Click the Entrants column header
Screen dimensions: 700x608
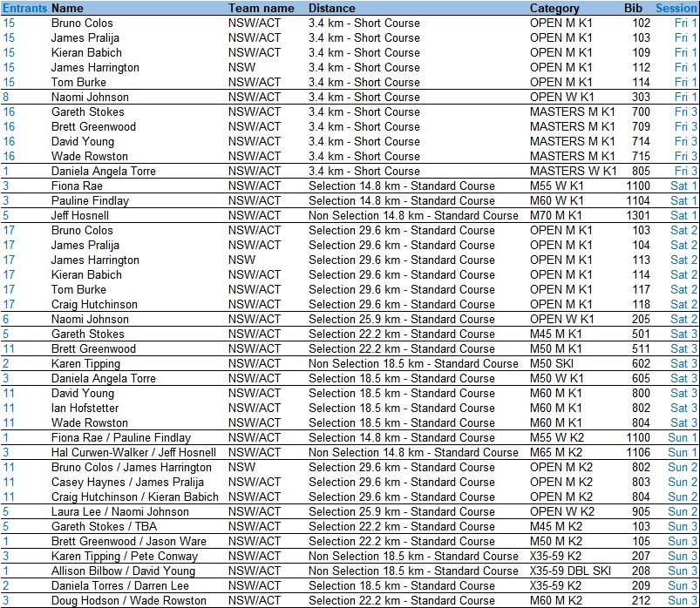pos(24,8)
